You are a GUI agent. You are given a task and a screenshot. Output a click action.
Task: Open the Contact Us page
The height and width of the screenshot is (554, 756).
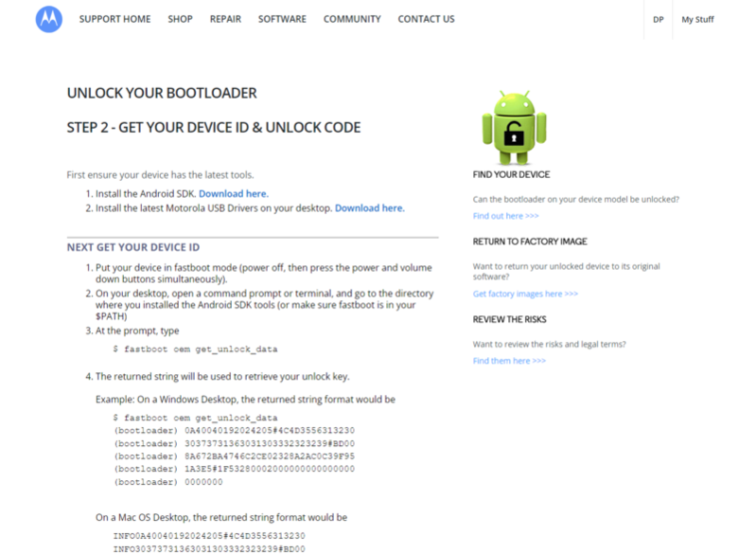click(x=426, y=19)
